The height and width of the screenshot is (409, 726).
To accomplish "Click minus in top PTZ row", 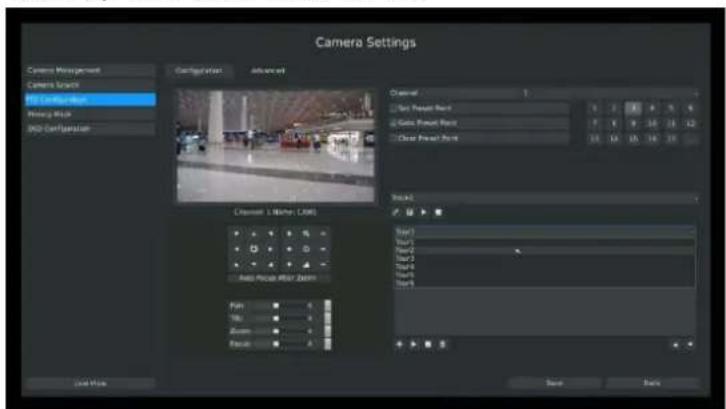I will pos(323,234).
